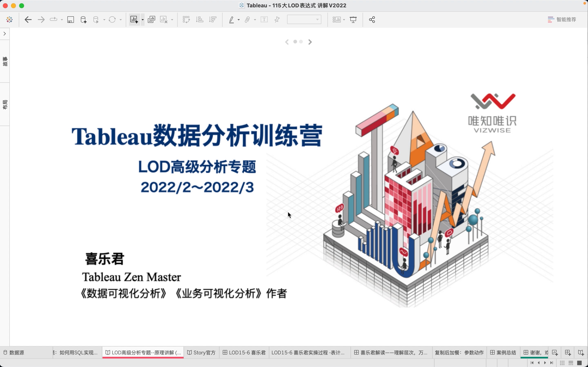Create a new worksheet from the toolbar
The width and height of the screenshot is (588, 367).
pos(134,19)
